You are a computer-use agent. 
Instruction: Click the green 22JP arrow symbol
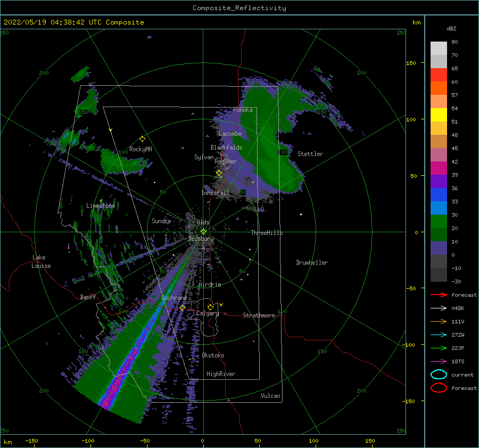[439, 348]
